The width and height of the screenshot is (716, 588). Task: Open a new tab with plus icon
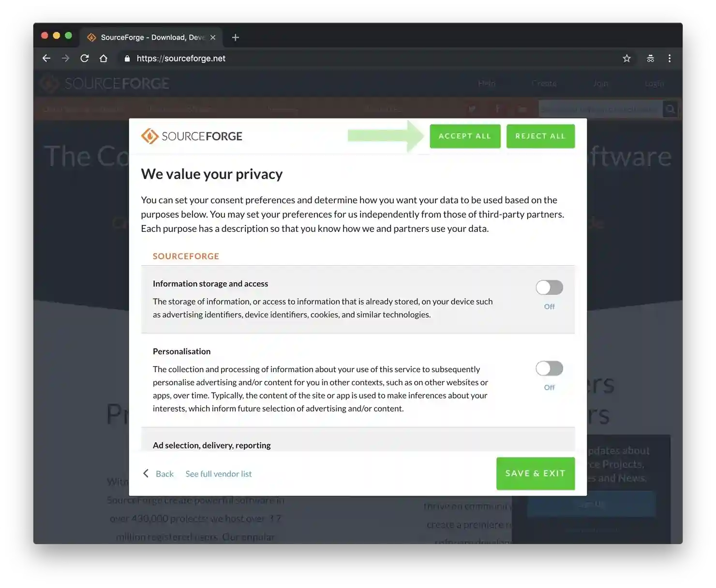click(x=236, y=37)
